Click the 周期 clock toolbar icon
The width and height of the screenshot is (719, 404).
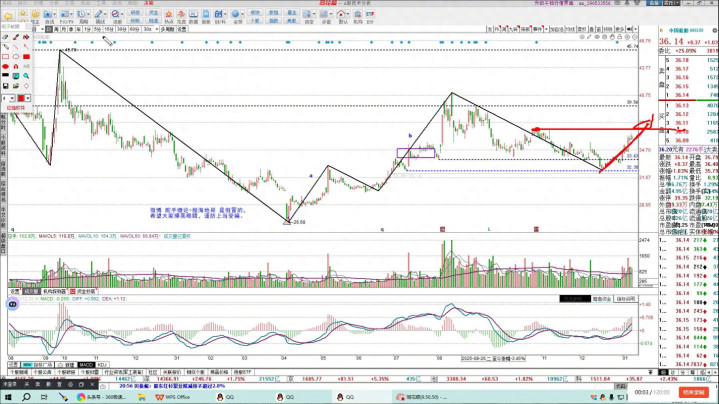81,16
